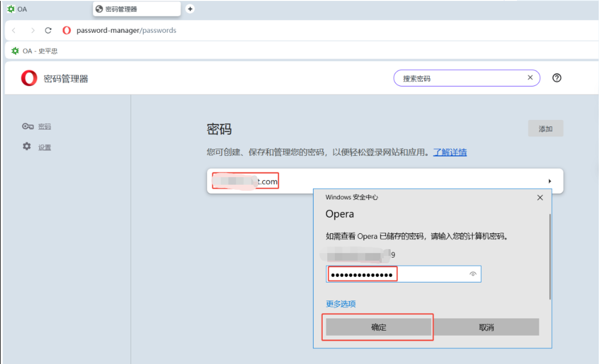Click the 添加 button

pyautogui.click(x=545, y=129)
